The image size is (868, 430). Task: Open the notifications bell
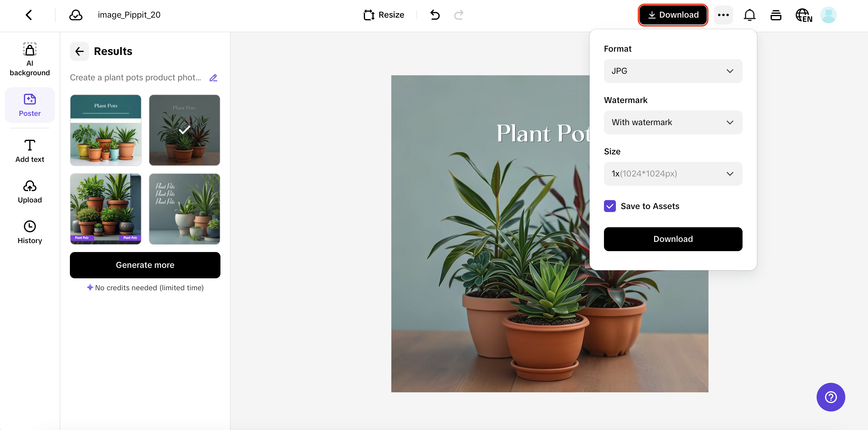pos(749,15)
